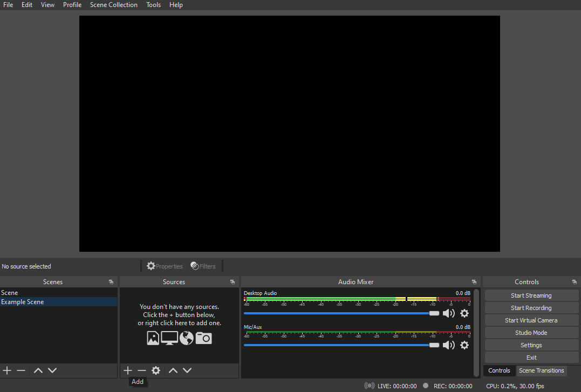Open the Scene Collection menu
581x392 pixels.
point(114,5)
